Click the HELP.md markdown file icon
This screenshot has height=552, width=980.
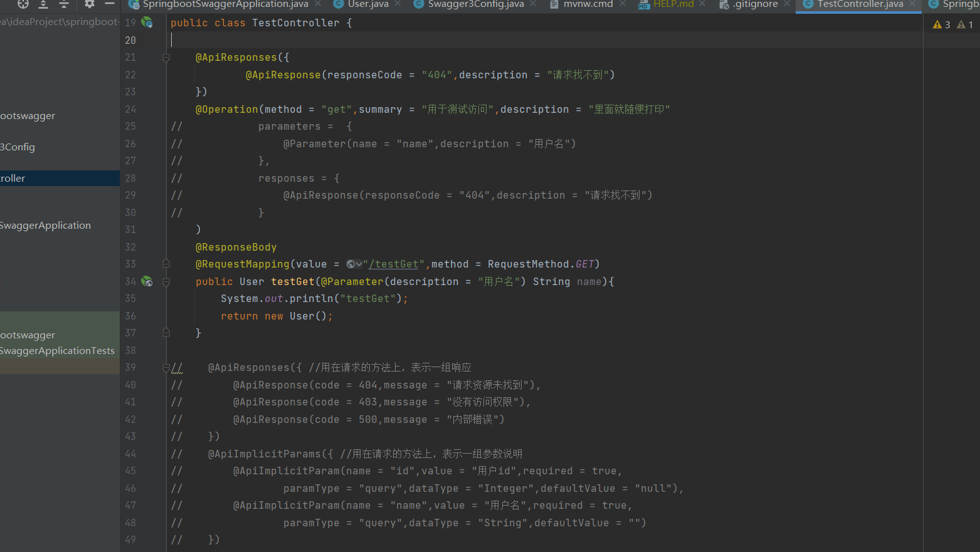[644, 4]
